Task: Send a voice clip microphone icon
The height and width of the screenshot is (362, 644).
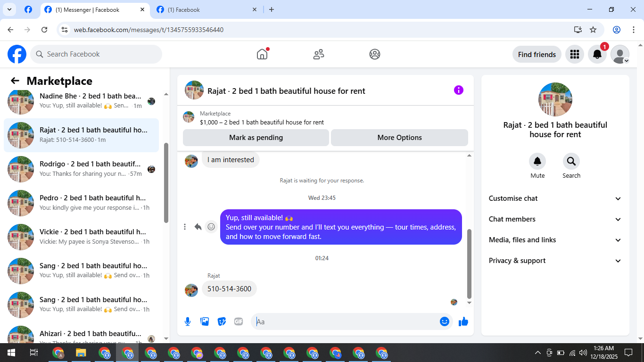Action: 188,321
